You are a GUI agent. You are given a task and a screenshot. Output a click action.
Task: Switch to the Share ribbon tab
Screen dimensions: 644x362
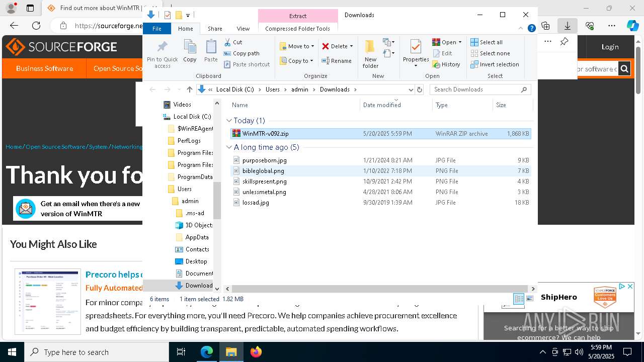pyautogui.click(x=215, y=29)
